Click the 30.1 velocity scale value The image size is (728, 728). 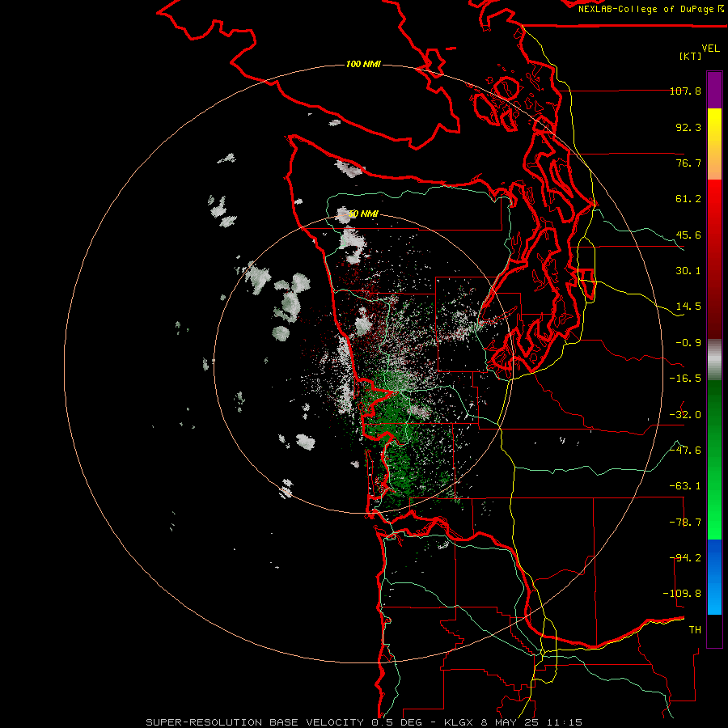point(688,271)
